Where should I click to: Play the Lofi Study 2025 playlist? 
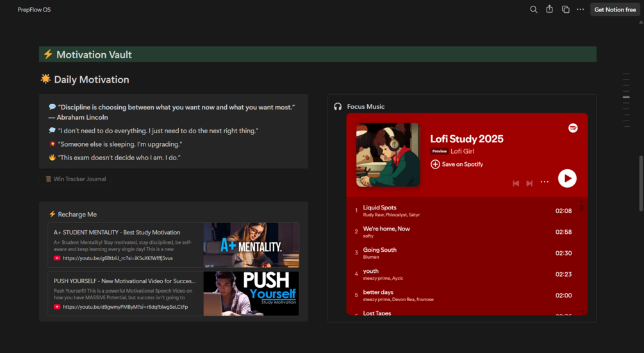(x=567, y=179)
